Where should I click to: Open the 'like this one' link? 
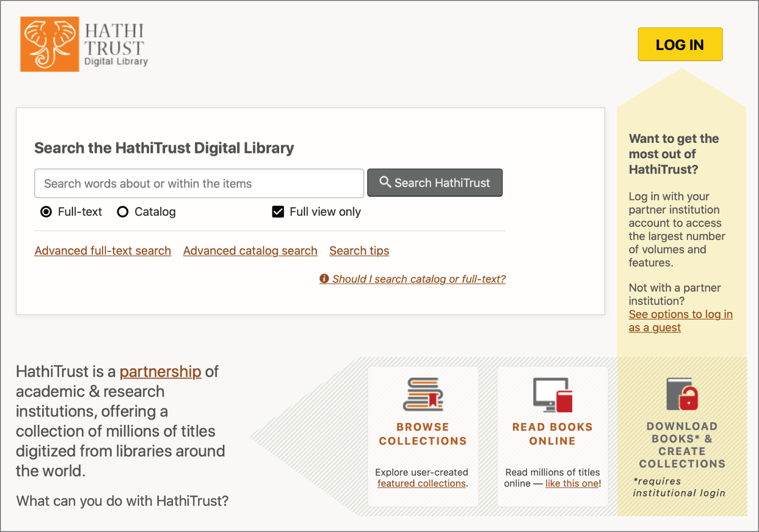click(572, 483)
